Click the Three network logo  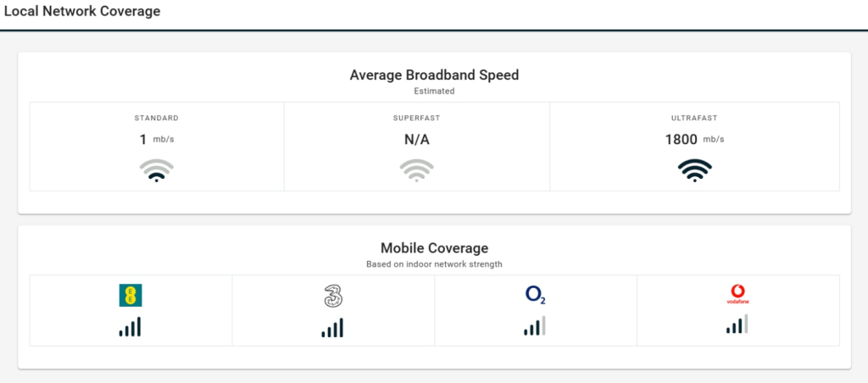click(332, 296)
